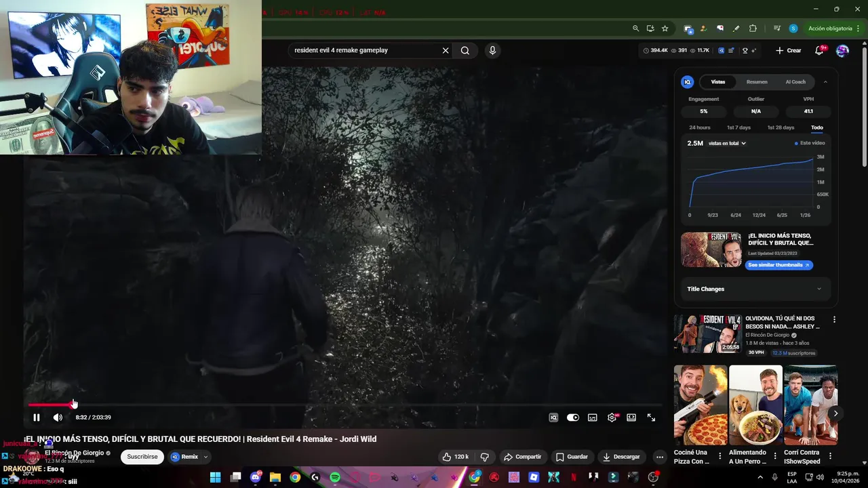The width and height of the screenshot is (868, 488).
Task: Click the IQ icon in player controls
Action: (553, 418)
